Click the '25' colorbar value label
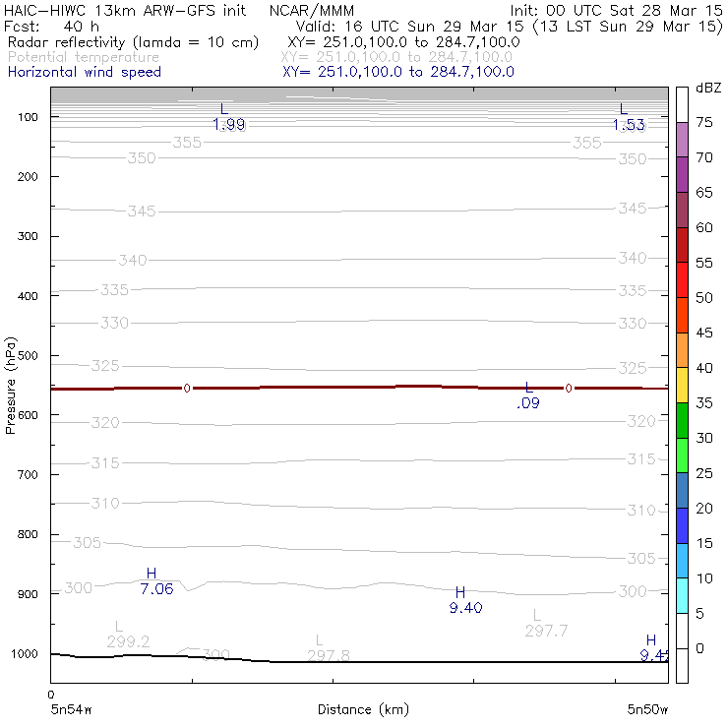The height and width of the screenshot is (728, 728). [704, 473]
